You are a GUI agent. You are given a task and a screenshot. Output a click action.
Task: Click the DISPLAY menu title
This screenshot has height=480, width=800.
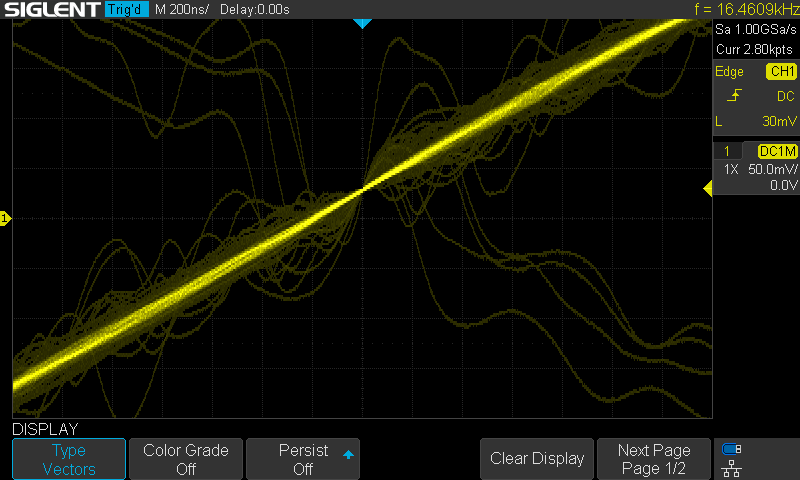click(x=45, y=429)
